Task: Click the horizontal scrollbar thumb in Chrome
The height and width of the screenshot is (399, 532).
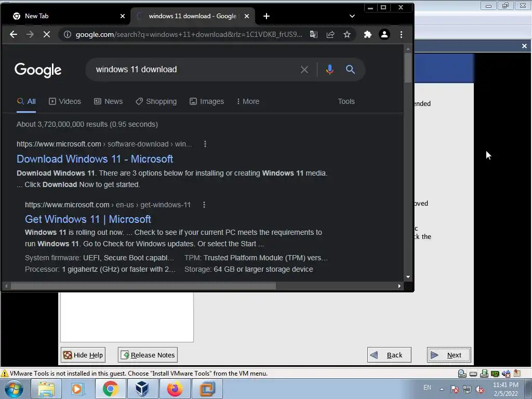Action: point(143,286)
